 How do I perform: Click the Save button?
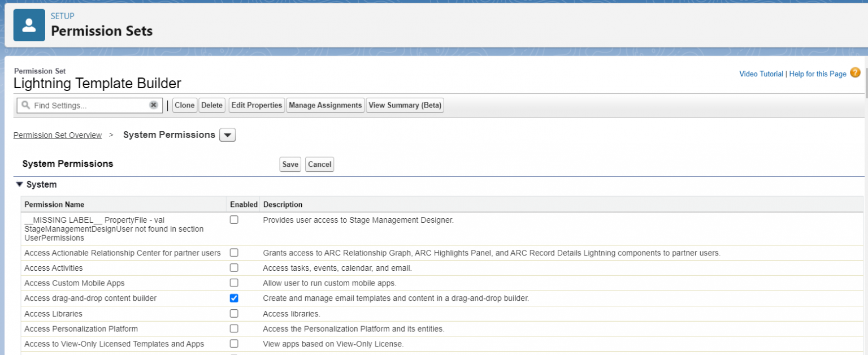pyautogui.click(x=290, y=164)
